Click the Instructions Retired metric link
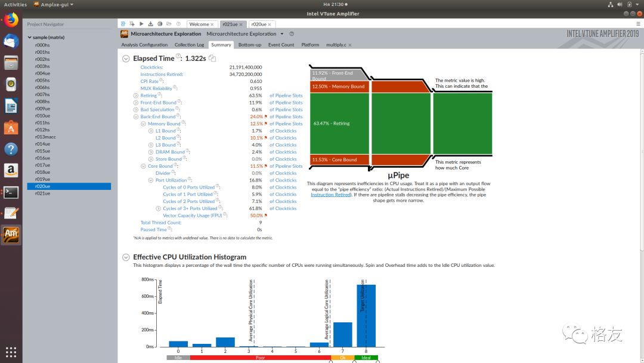The image size is (644, 363). [x=162, y=75]
